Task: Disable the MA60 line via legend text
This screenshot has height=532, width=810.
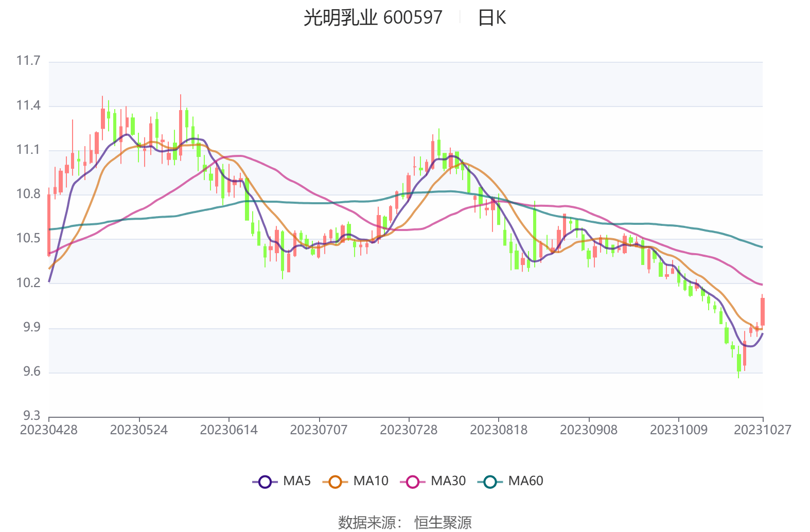Action: point(525,481)
